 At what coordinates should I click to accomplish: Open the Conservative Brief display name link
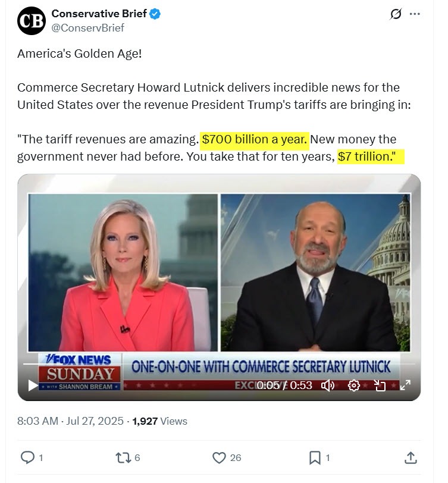click(x=99, y=14)
